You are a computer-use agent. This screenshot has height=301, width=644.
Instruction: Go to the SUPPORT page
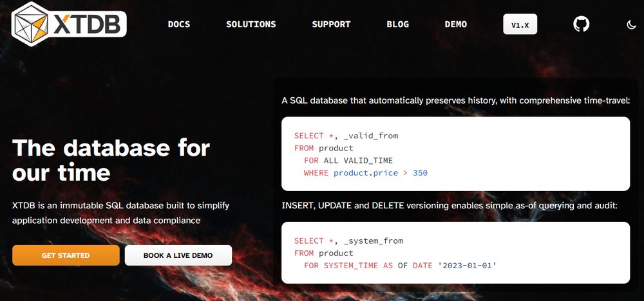point(331,24)
